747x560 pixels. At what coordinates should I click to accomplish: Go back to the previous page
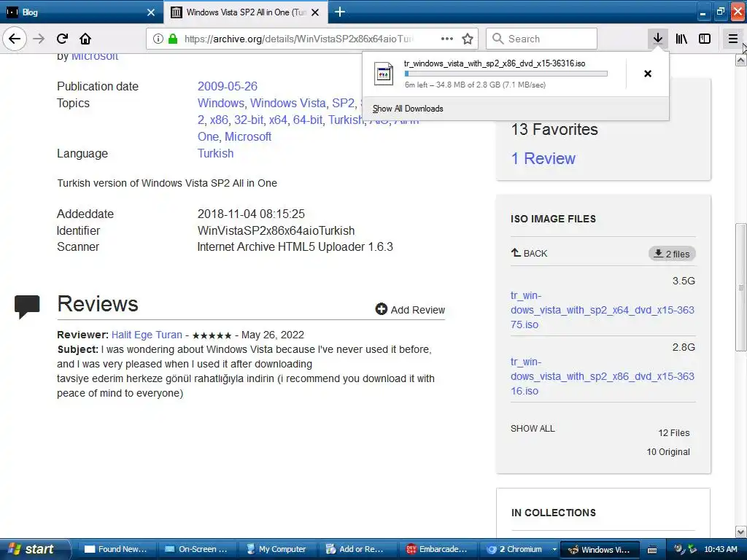[x=15, y=39]
